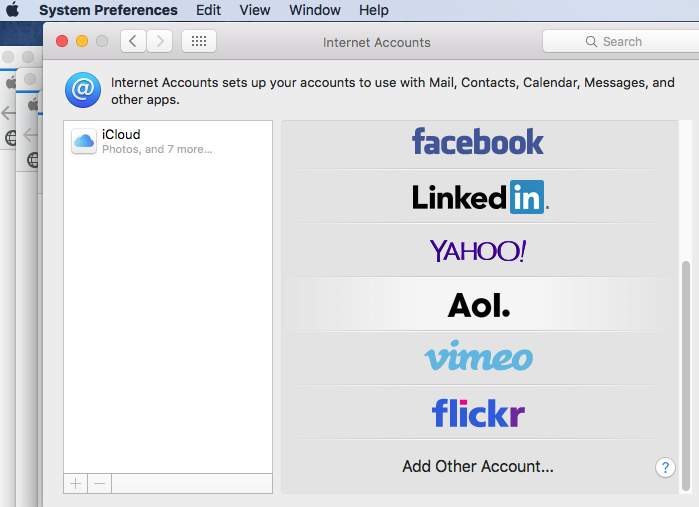Click the Search field

[x=621, y=41]
